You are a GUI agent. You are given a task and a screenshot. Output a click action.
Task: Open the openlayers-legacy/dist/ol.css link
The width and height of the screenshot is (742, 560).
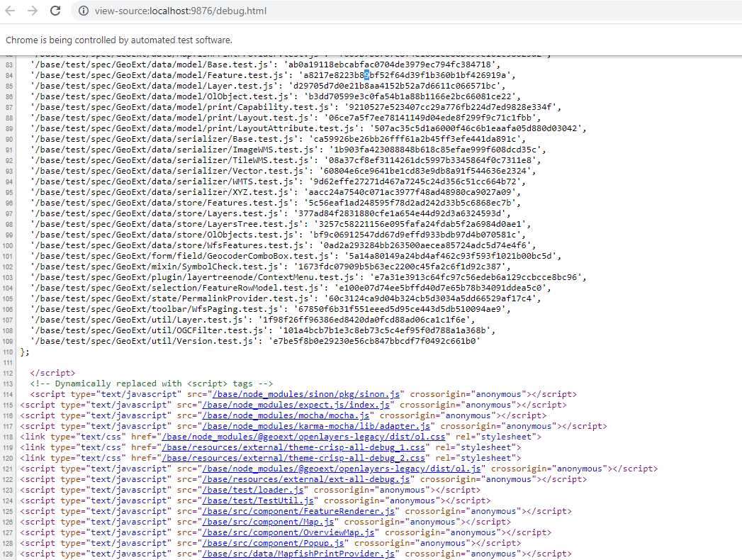pyautogui.click(x=304, y=437)
